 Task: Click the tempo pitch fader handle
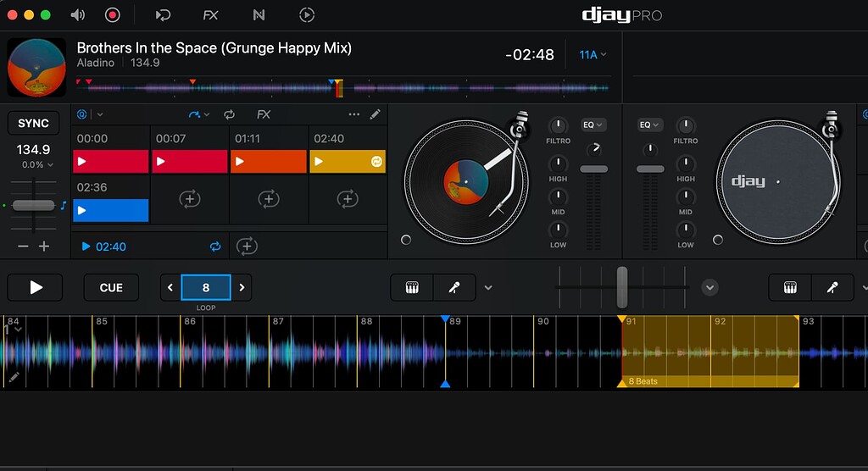click(33, 205)
